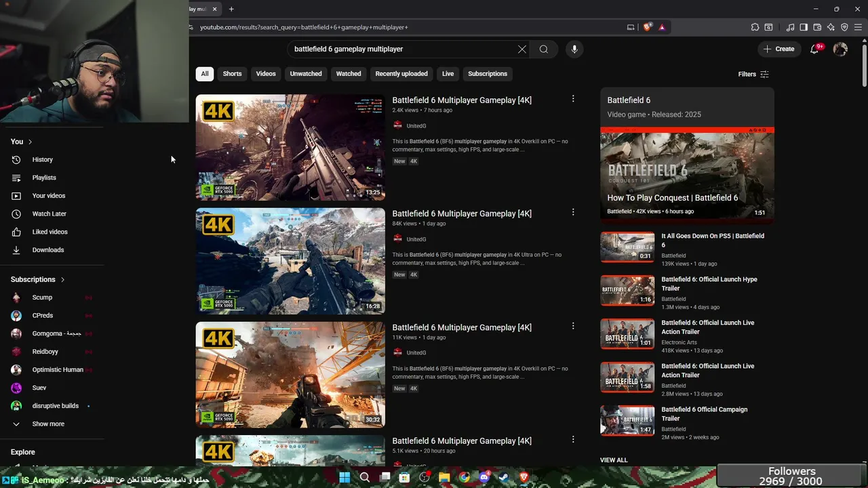This screenshot has width=868, height=488.
Task: Click the browser address bar URL
Action: coord(304,27)
